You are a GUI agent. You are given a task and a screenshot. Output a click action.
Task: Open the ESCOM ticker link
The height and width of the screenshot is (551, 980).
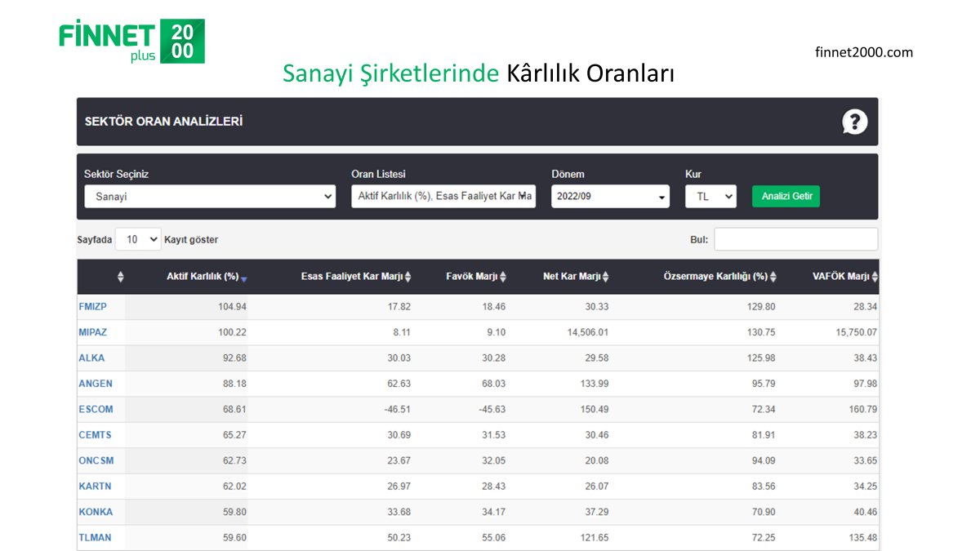point(96,409)
